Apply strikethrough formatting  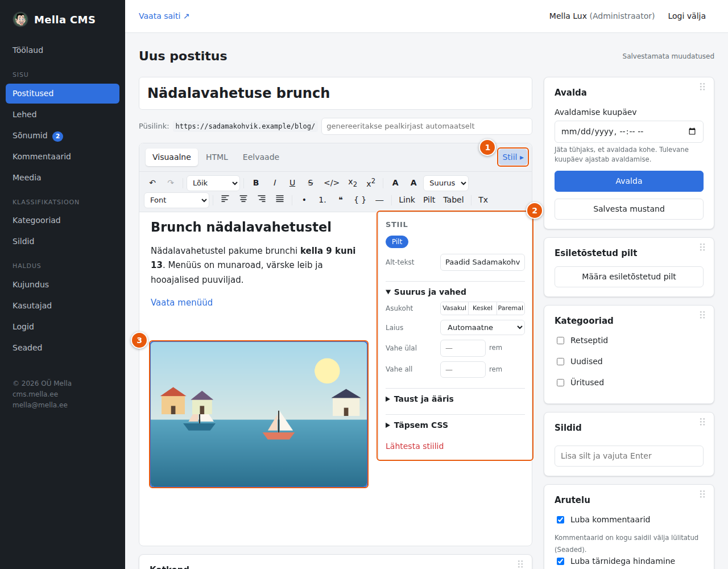coord(311,183)
